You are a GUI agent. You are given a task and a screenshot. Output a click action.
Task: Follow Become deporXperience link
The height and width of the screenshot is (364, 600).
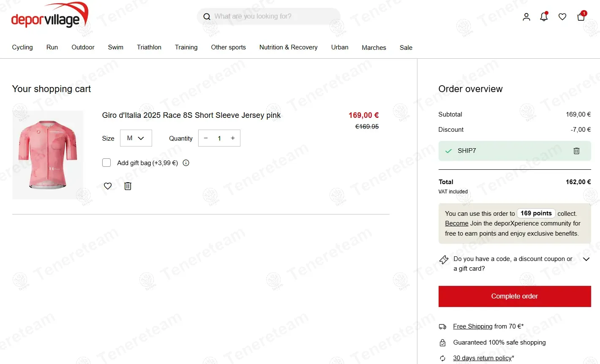[x=457, y=223]
